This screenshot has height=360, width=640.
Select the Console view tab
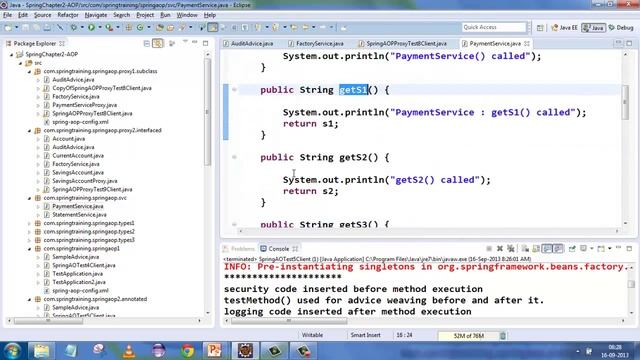[x=275, y=249]
